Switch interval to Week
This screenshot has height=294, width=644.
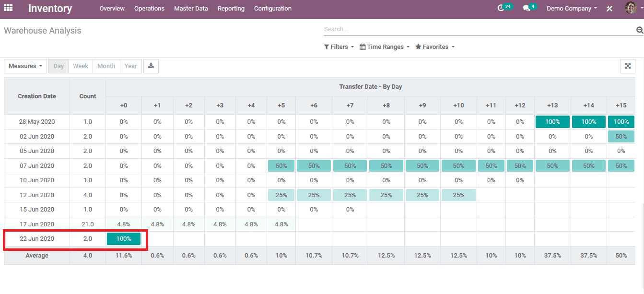(x=81, y=66)
